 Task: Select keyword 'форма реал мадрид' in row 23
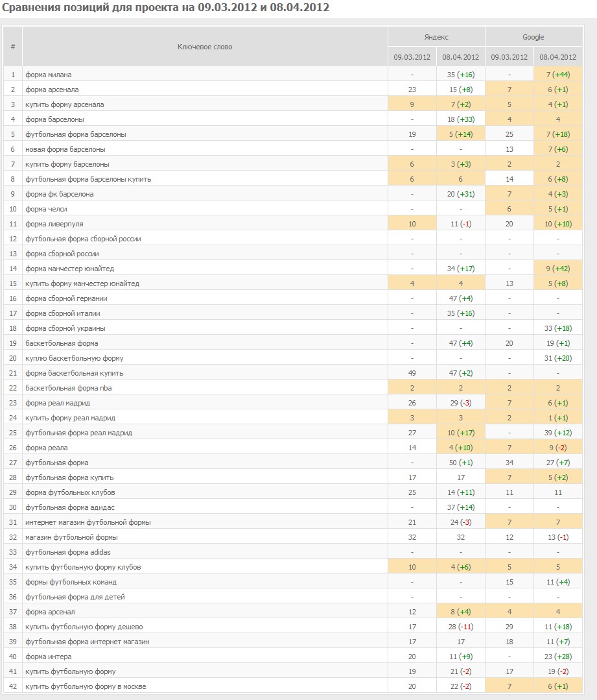[58, 403]
